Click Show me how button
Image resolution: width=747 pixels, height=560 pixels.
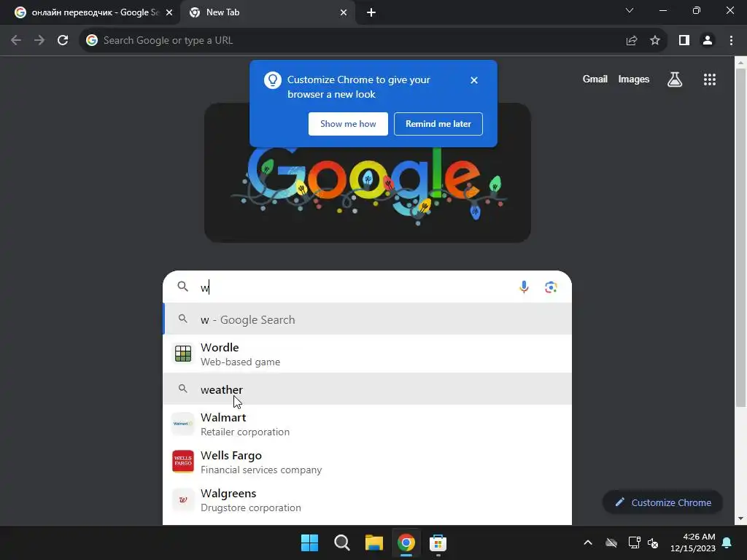(x=348, y=124)
